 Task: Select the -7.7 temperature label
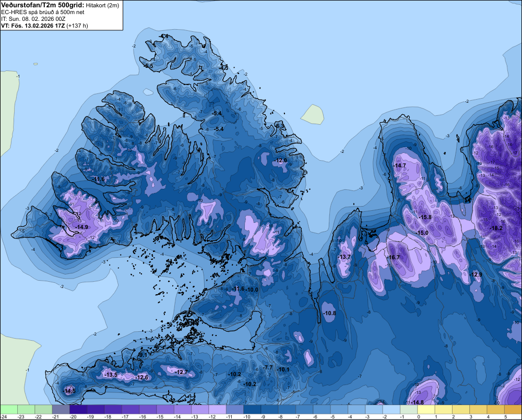[x=268, y=367]
